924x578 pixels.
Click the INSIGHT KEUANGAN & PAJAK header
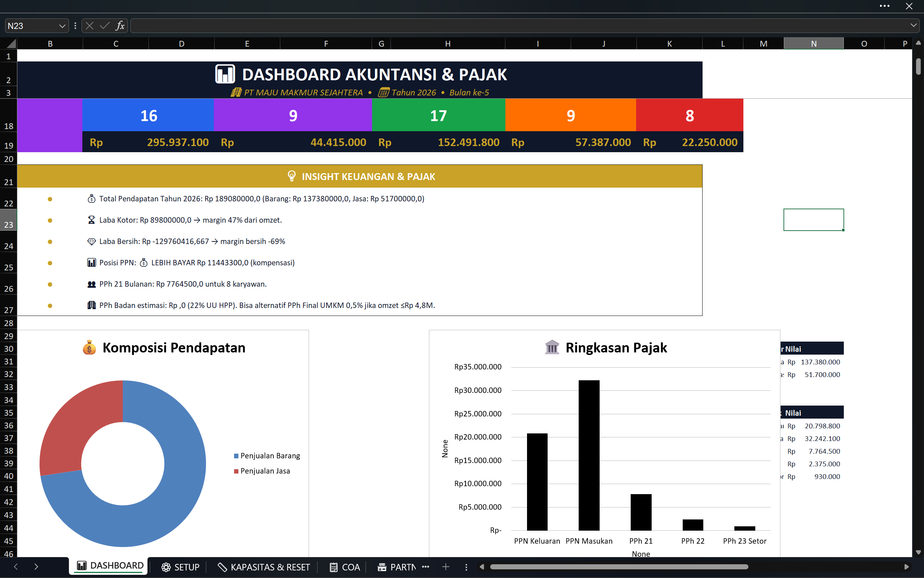pyautogui.click(x=359, y=176)
